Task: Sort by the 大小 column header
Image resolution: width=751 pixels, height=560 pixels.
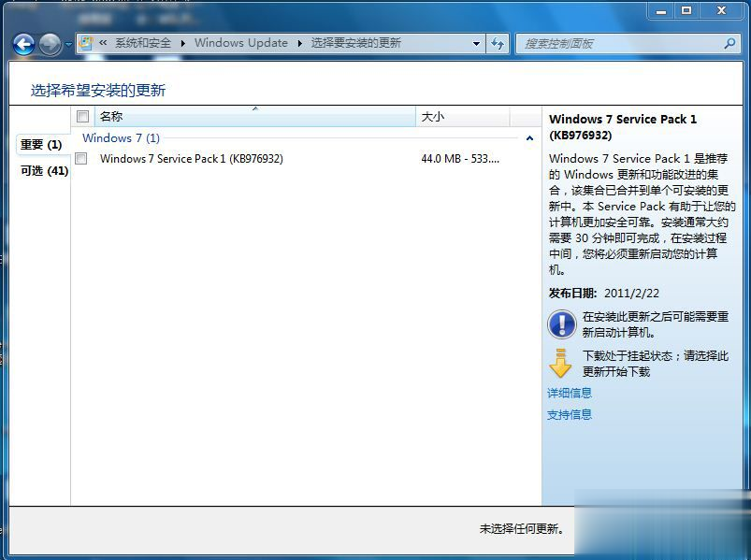Action: pos(463,116)
